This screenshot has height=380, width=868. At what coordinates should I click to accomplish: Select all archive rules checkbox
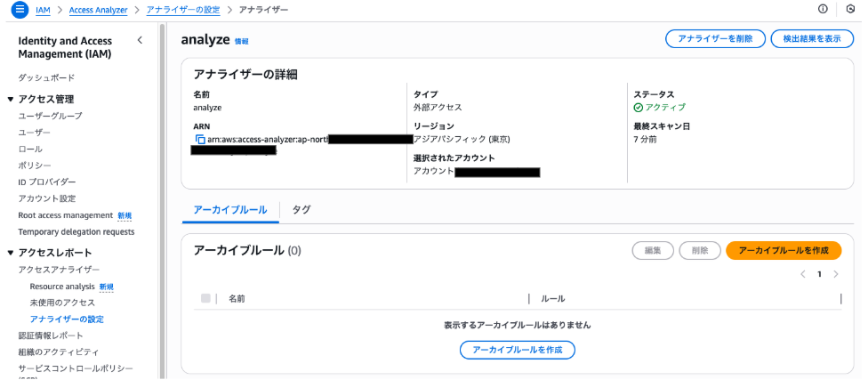pos(205,299)
